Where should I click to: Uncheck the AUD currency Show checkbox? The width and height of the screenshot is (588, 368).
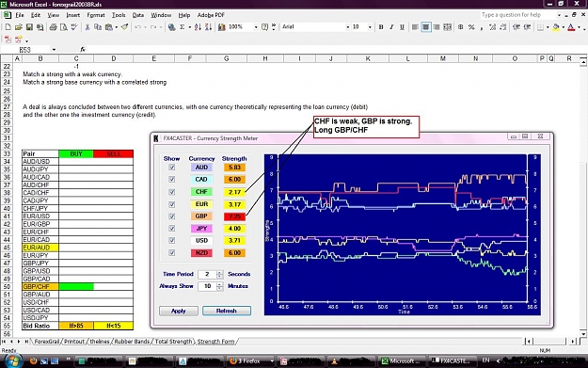[172, 168]
